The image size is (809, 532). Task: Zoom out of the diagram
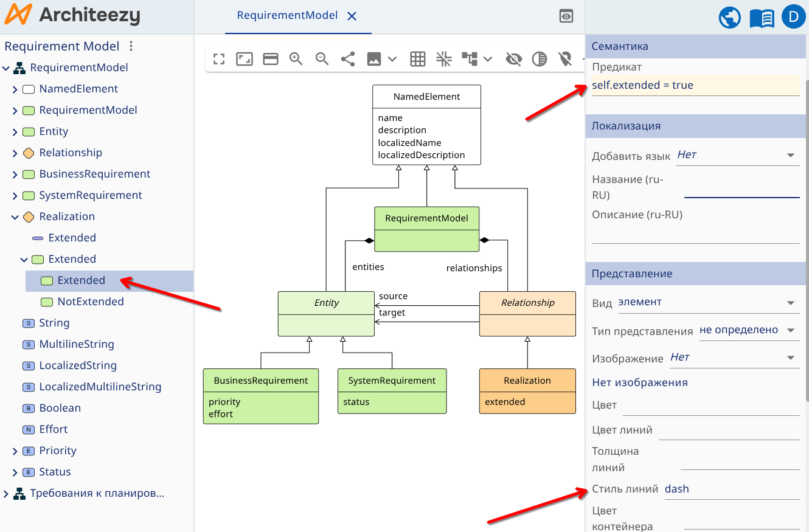click(322, 59)
